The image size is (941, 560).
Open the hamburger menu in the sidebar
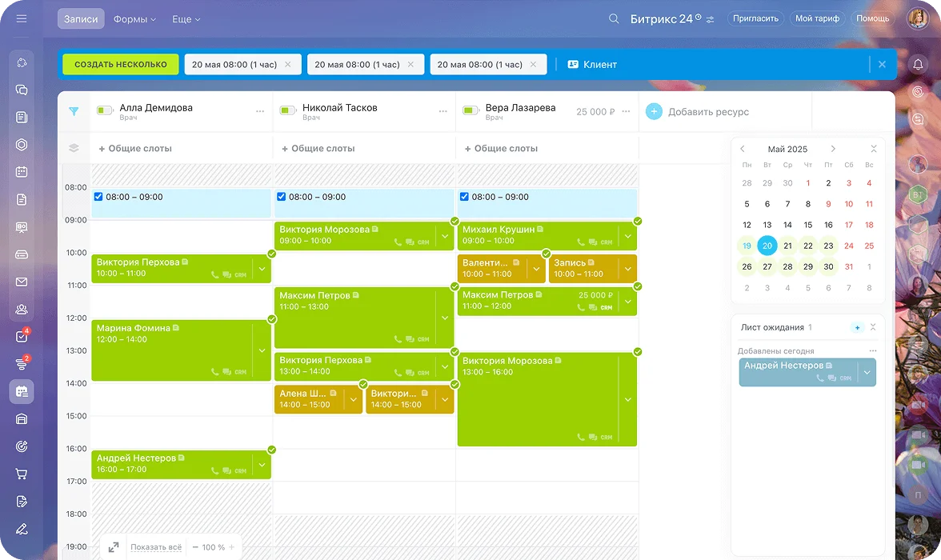pos(22,18)
